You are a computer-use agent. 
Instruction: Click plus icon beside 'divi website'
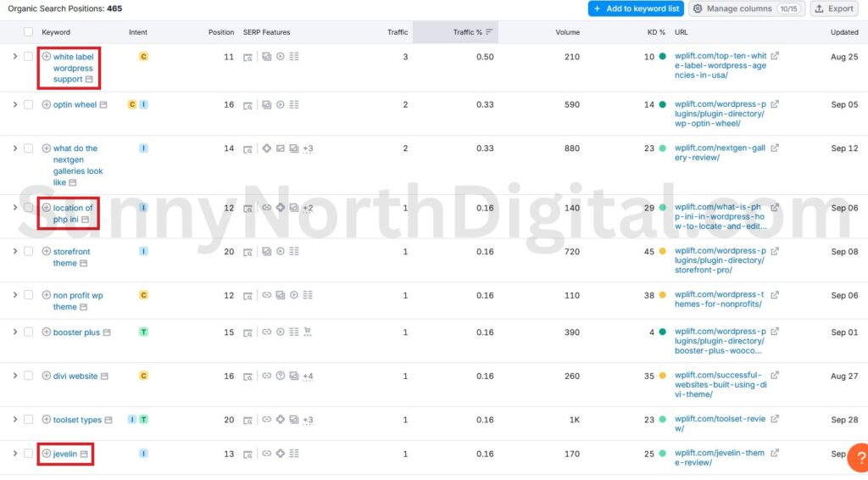pyautogui.click(x=47, y=376)
